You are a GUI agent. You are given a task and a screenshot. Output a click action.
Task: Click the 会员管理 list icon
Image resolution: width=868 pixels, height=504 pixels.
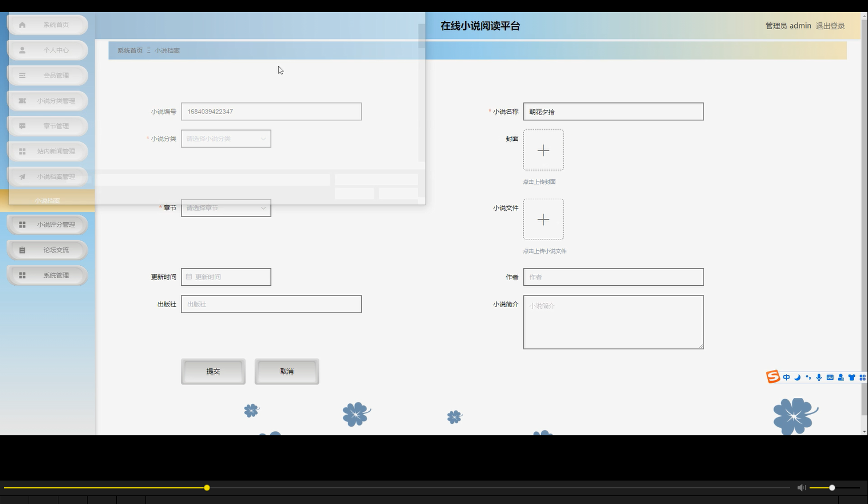click(22, 75)
